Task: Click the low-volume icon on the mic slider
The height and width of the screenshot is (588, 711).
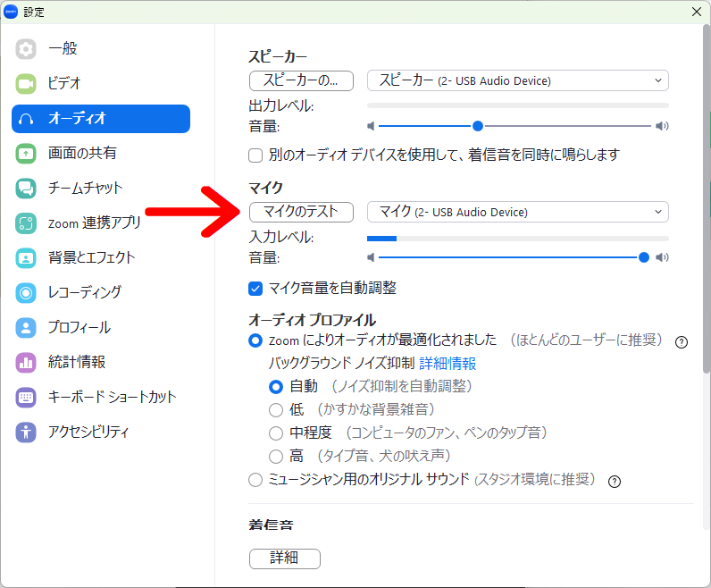Action: [x=371, y=257]
